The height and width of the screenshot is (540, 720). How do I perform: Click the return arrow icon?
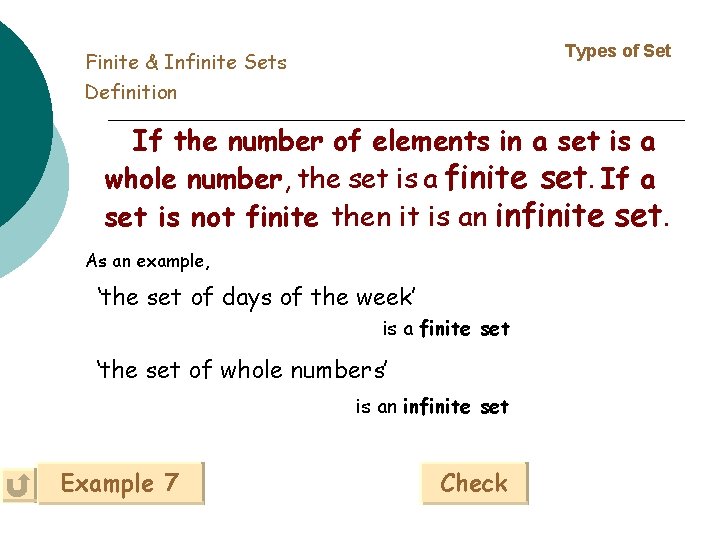pos(17,486)
